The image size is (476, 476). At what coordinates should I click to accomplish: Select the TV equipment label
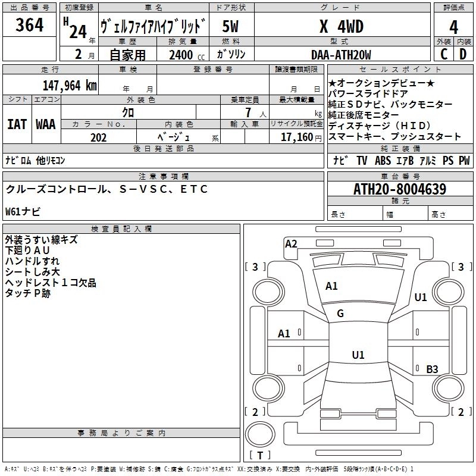tap(362, 161)
